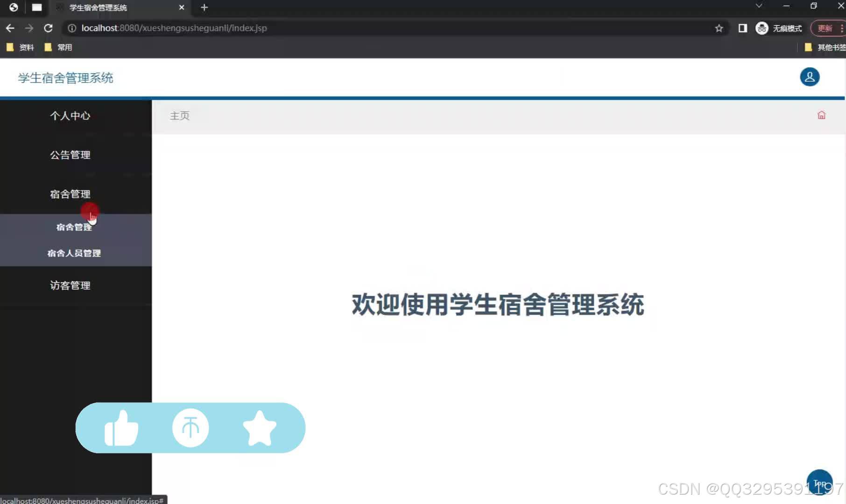Click the star favorite icon in overlay
The width and height of the screenshot is (846, 504).
260,428
